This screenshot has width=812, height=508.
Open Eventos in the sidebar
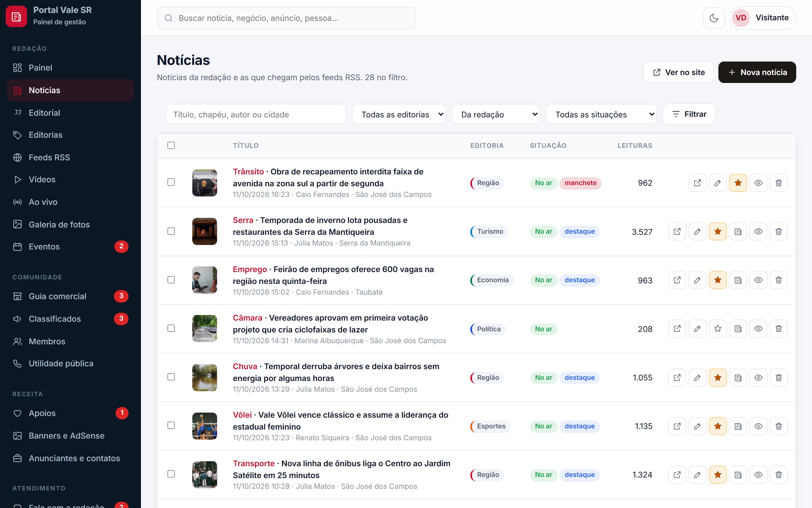click(70, 247)
